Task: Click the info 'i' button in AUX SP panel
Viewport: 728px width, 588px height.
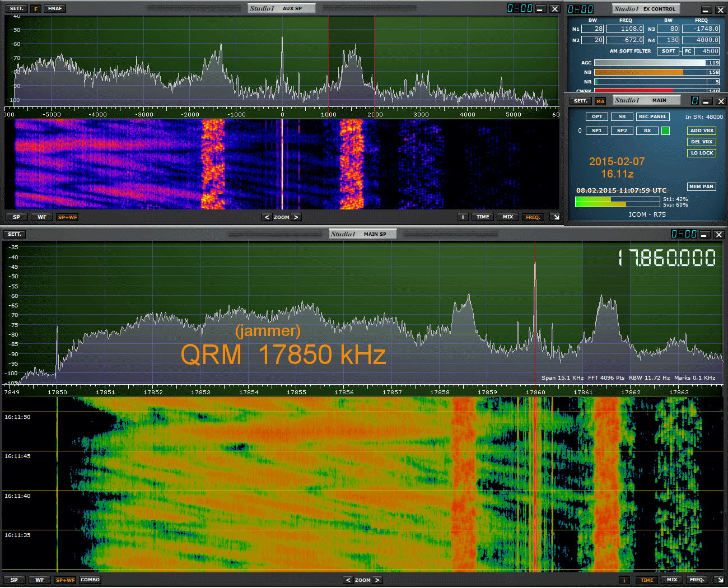Action: (463, 217)
